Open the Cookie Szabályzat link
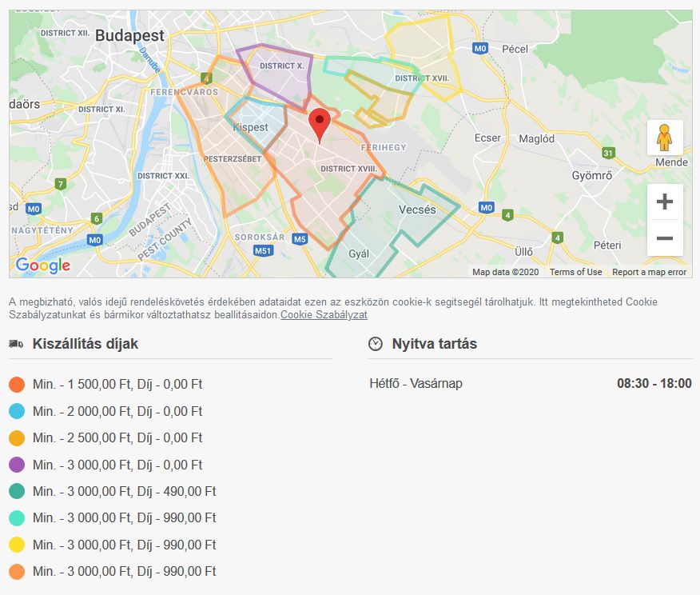Viewport: 700px width, 595px height. point(324,315)
